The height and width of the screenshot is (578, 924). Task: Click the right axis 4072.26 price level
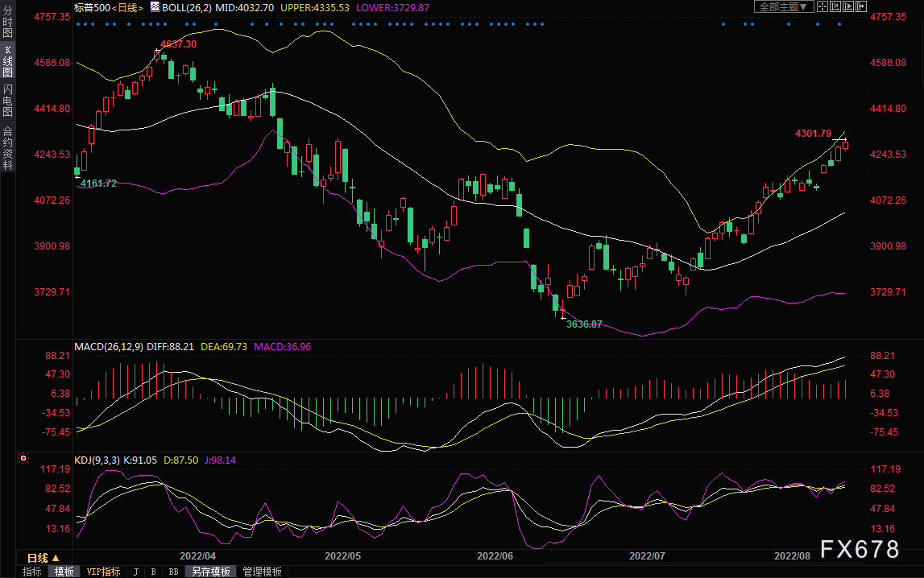pyautogui.click(x=888, y=200)
